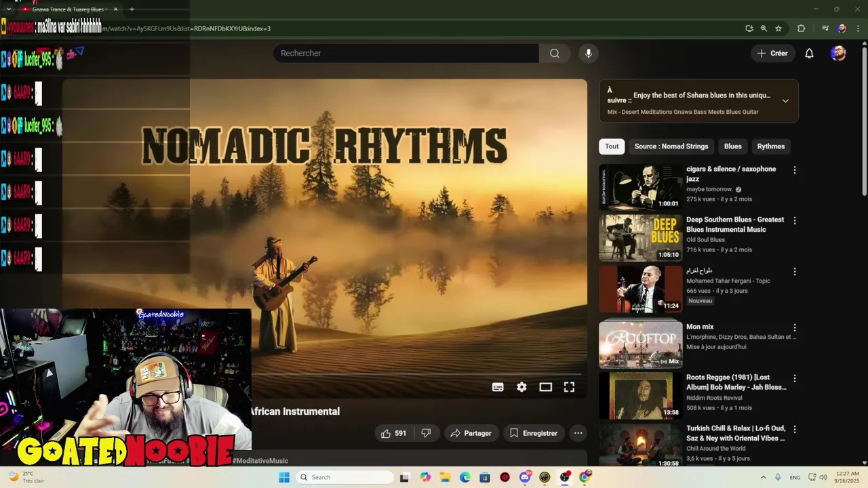
Task: Open Chrome three-dot menu
Action: point(859,28)
